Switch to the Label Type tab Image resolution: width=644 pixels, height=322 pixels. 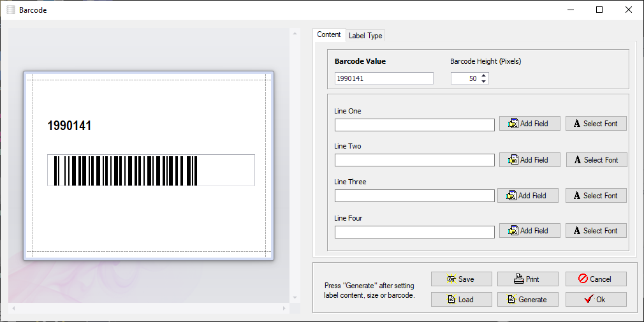(365, 36)
